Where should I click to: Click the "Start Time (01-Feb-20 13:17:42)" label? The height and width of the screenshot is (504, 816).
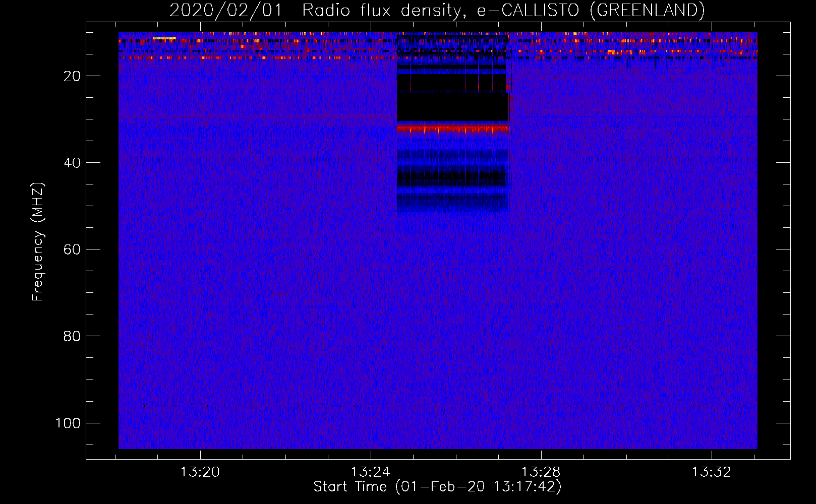[437, 487]
